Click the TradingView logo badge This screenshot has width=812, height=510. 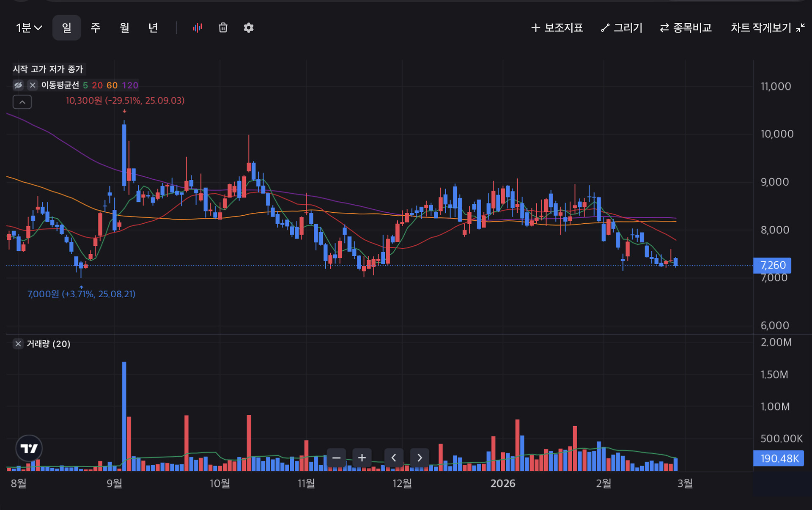click(x=29, y=448)
